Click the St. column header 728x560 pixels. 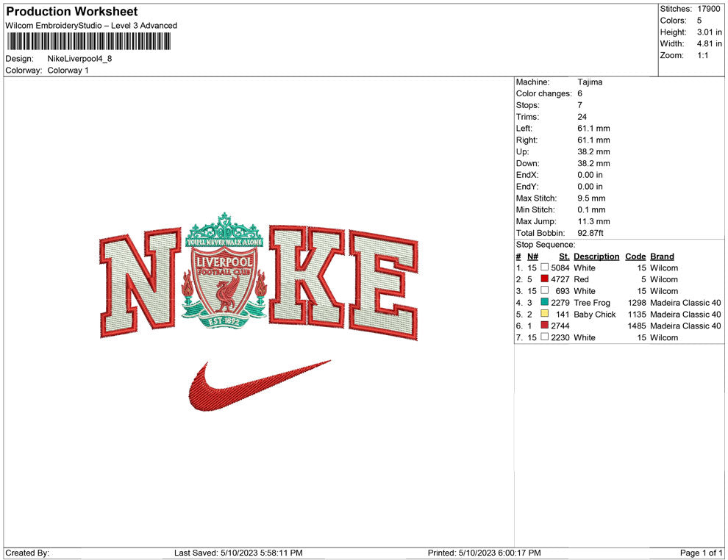coord(564,256)
